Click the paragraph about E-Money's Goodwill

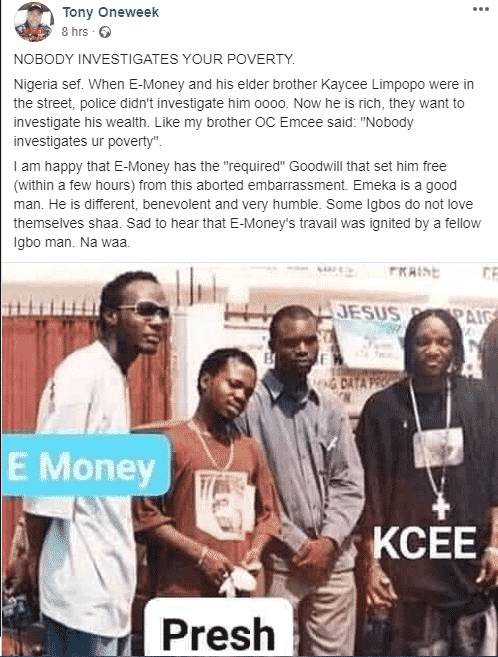247,204
